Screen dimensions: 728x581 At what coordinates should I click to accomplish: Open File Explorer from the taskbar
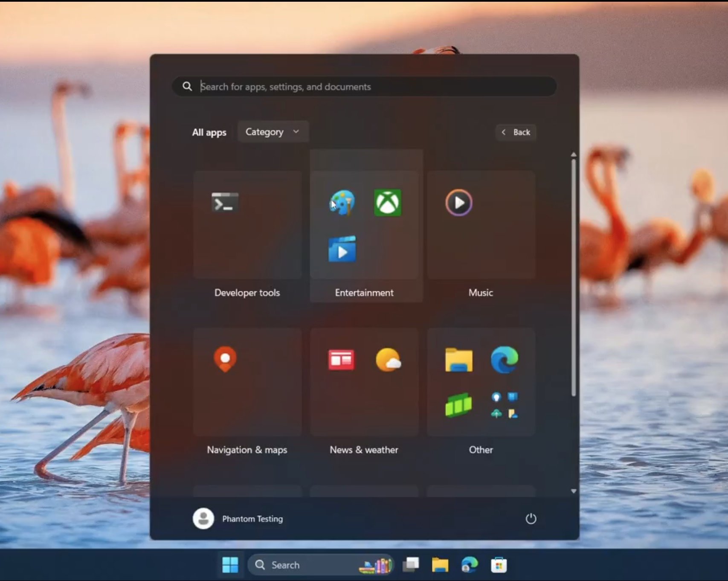tap(440, 565)
